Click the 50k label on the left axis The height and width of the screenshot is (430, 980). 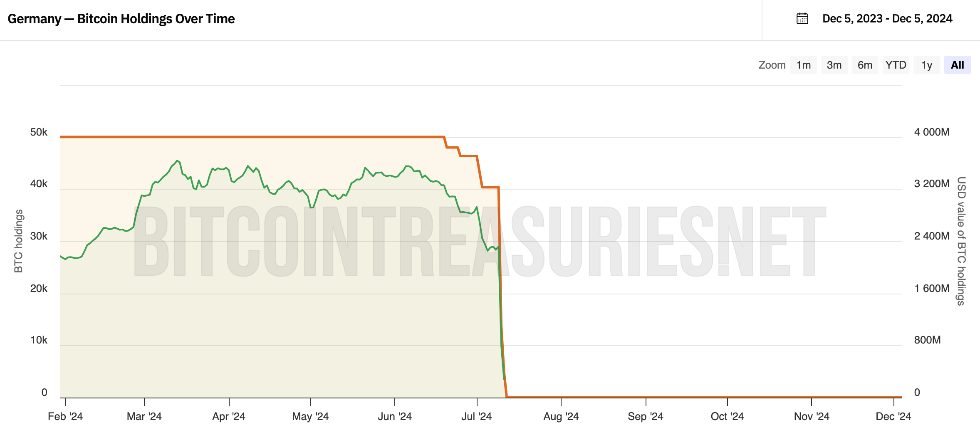coord(39,132)
